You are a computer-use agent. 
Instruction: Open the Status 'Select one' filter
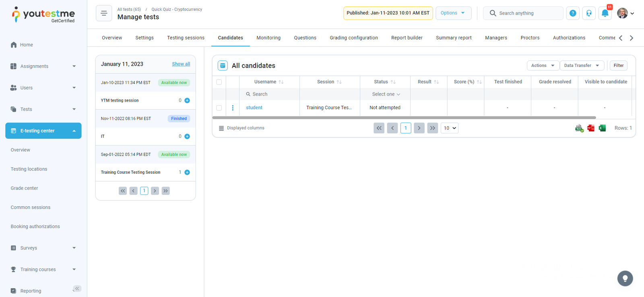(385, 94)
